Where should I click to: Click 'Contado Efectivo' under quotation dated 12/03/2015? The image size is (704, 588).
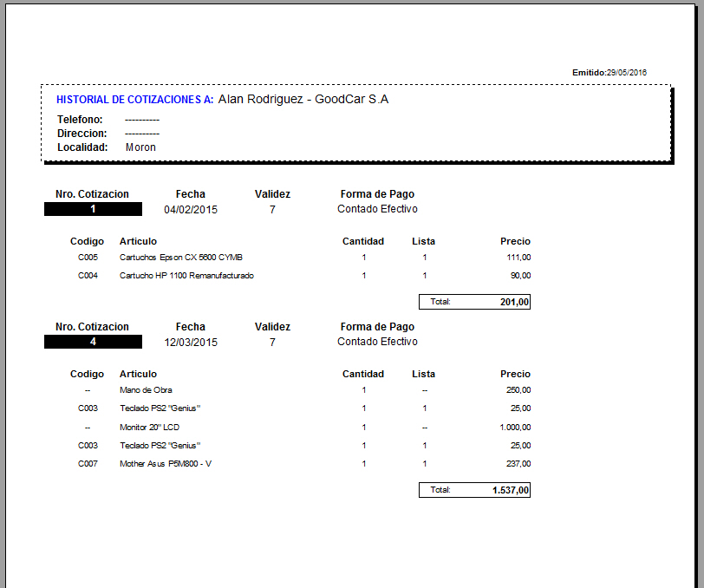(378, 342)
